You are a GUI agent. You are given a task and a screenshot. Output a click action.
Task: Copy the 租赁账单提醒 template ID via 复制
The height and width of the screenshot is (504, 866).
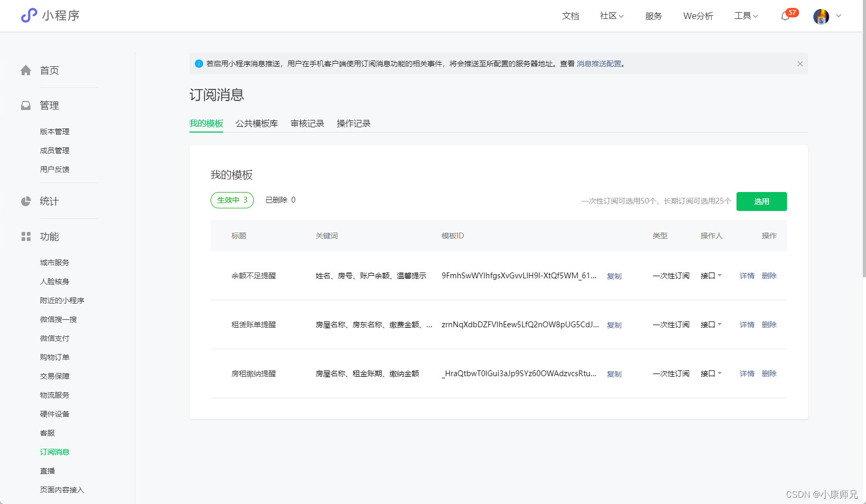pyautogui.click(x=614, y=325)
